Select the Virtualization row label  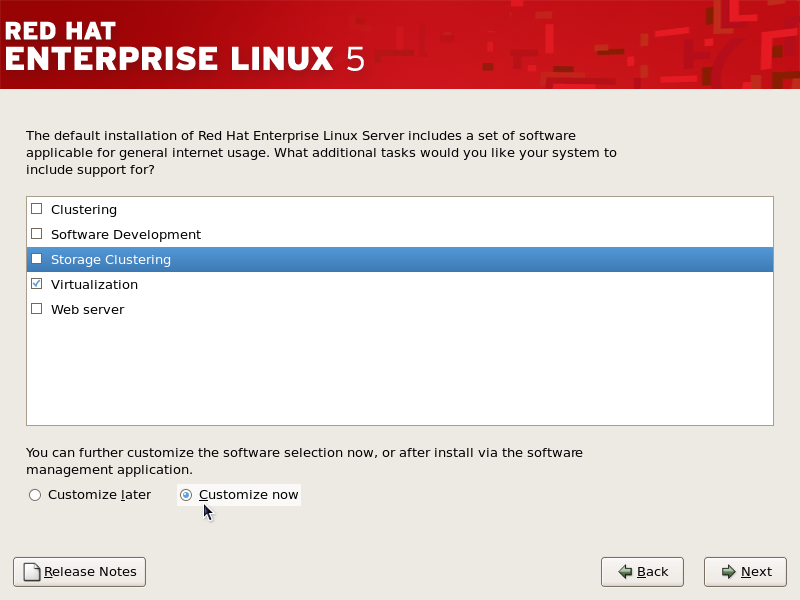coord(94,285)
